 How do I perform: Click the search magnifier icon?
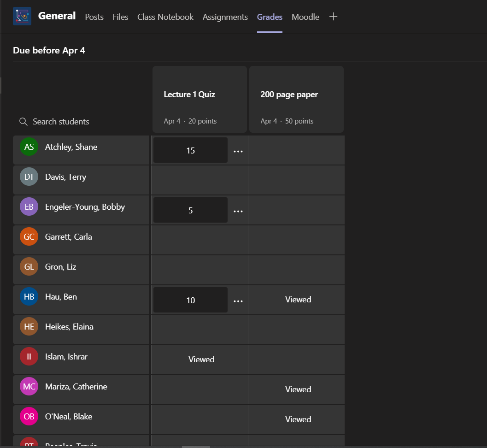(23, 122)
